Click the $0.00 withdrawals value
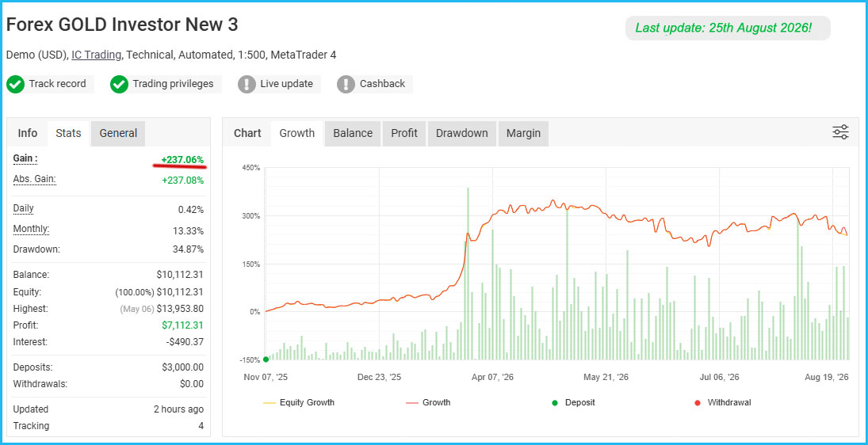The image size is (868, 445). click(192, 384)
